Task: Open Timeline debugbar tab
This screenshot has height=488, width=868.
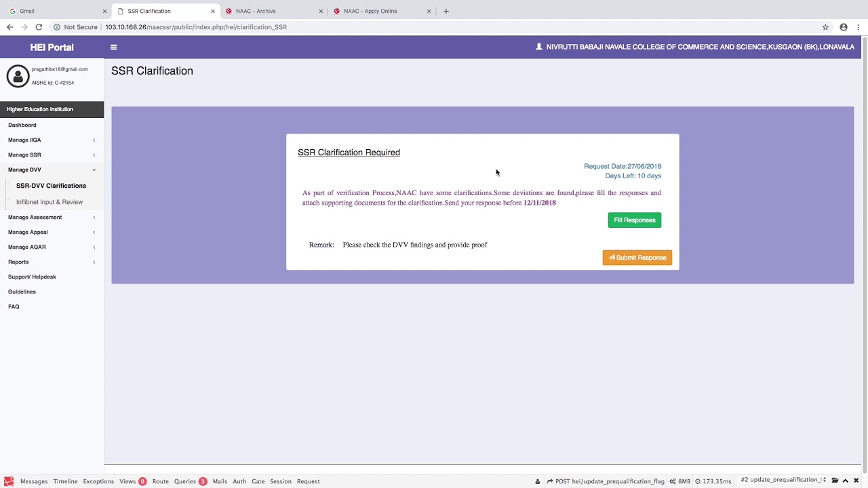Action: point(65,481)
